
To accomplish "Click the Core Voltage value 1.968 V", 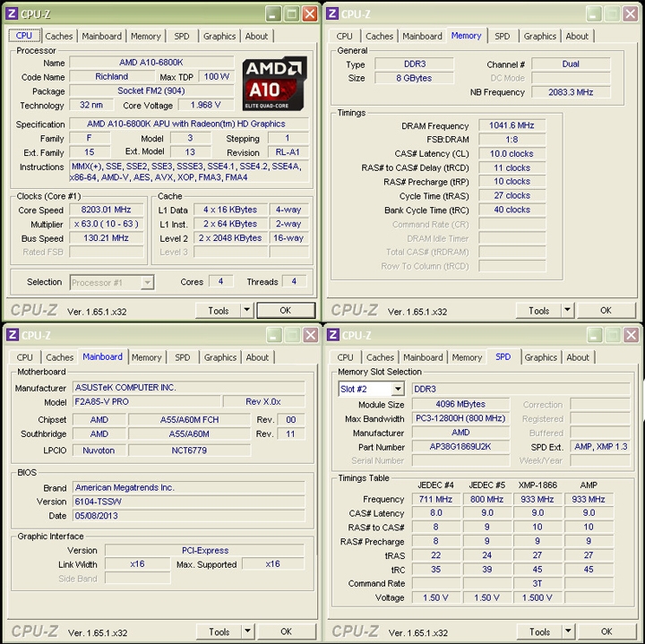I will [206, 105].
